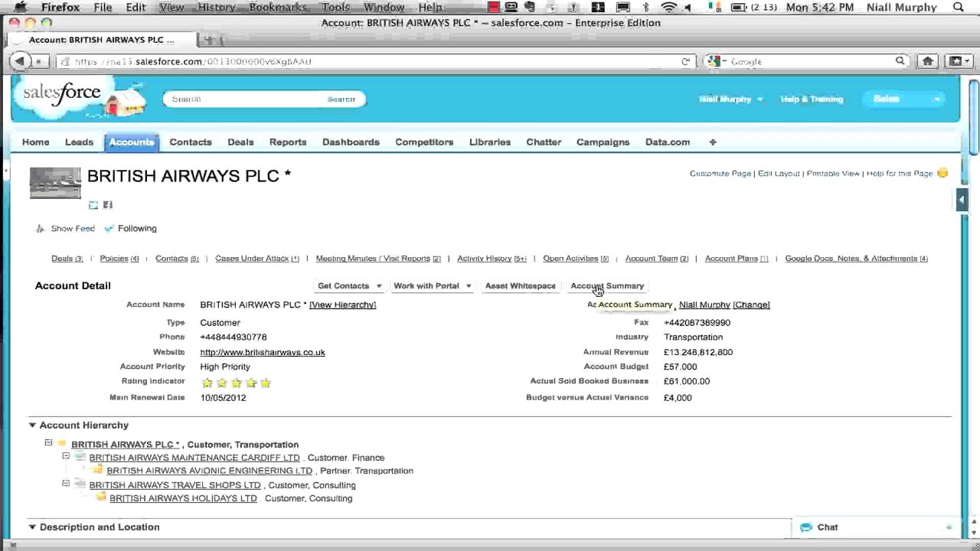Screen dimensions: 980x551
Task: Open the Get Contacts dropdown
Action: click(x=349, y=285)
